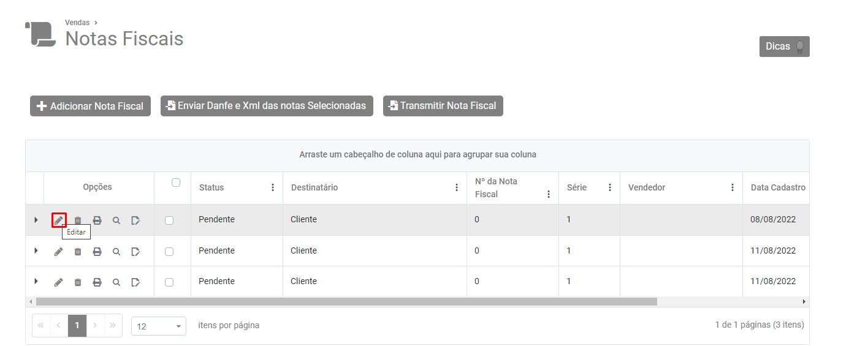Click printer icon in the second row
Viewport: 868px width, 346px height.
point(97,251)
